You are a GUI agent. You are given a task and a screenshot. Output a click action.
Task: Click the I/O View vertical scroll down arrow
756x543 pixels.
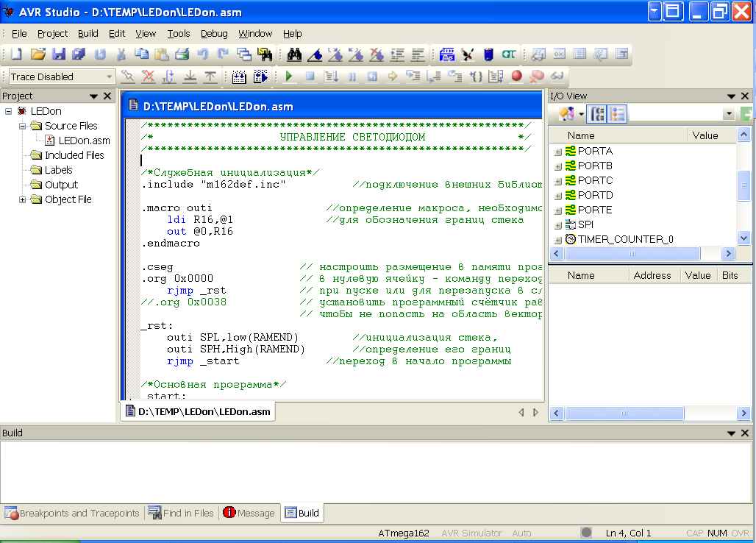(743, 238)
